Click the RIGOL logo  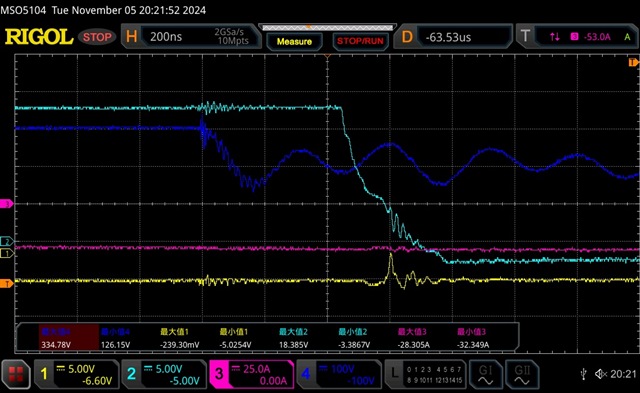click(x=39, y=37)
